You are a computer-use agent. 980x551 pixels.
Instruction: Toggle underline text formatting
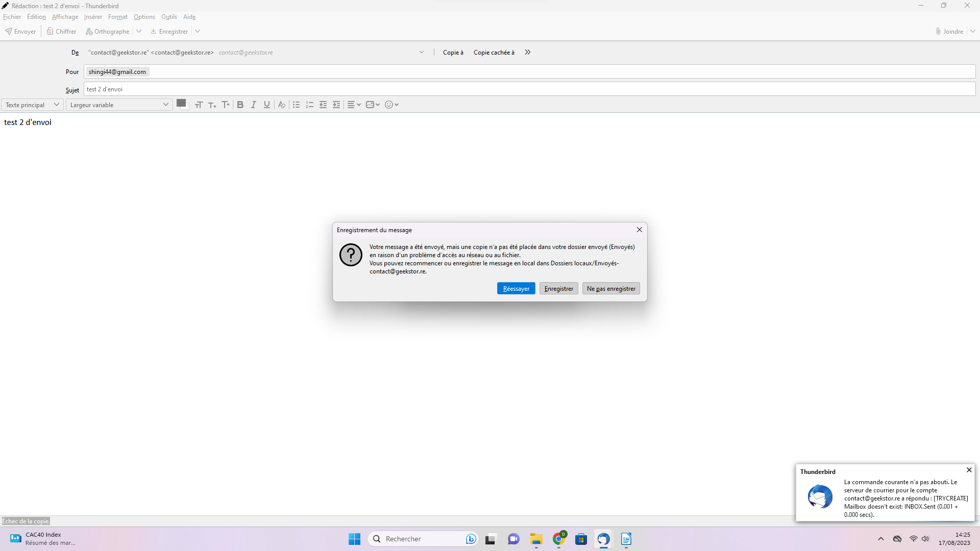[266, 105]
